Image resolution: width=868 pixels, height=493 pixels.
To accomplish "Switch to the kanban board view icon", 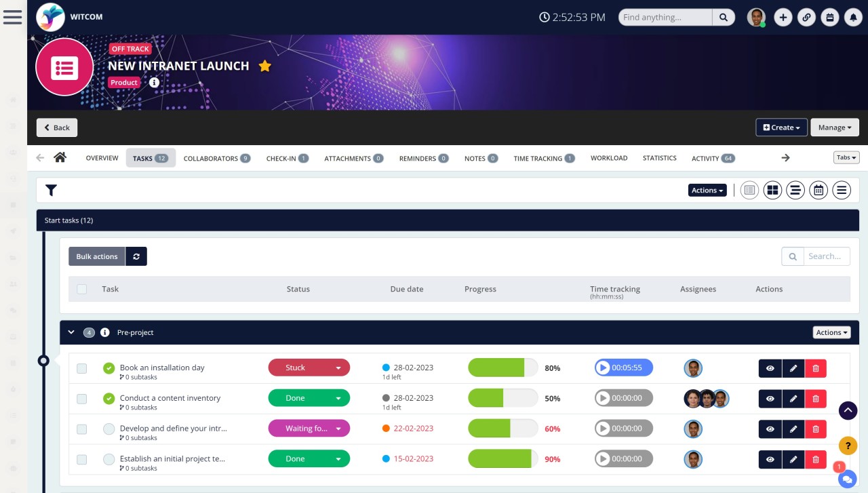I will click(x=772, y=190).
